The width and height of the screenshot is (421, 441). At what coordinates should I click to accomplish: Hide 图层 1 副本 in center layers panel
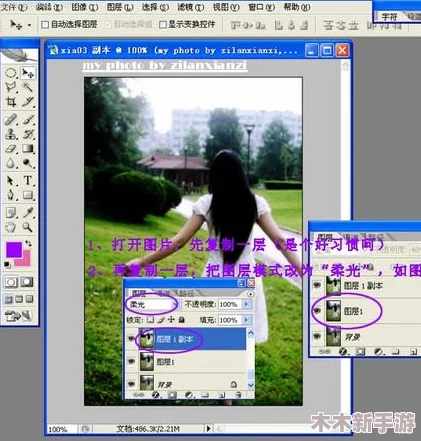[132, 339]
